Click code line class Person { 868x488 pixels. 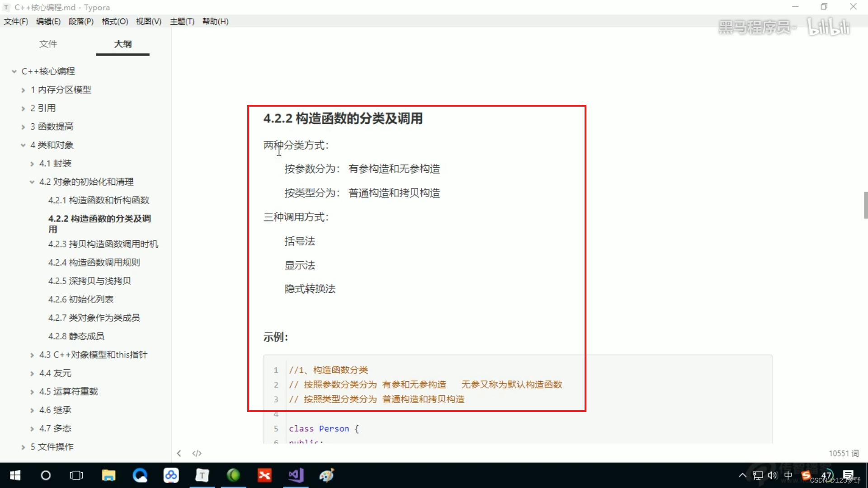point(324,428)
